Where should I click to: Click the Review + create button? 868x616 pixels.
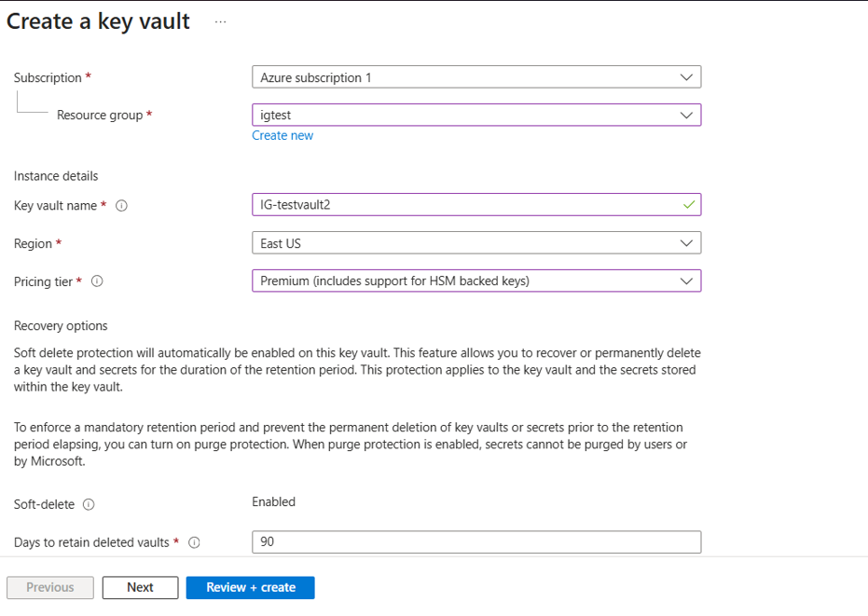250,587
